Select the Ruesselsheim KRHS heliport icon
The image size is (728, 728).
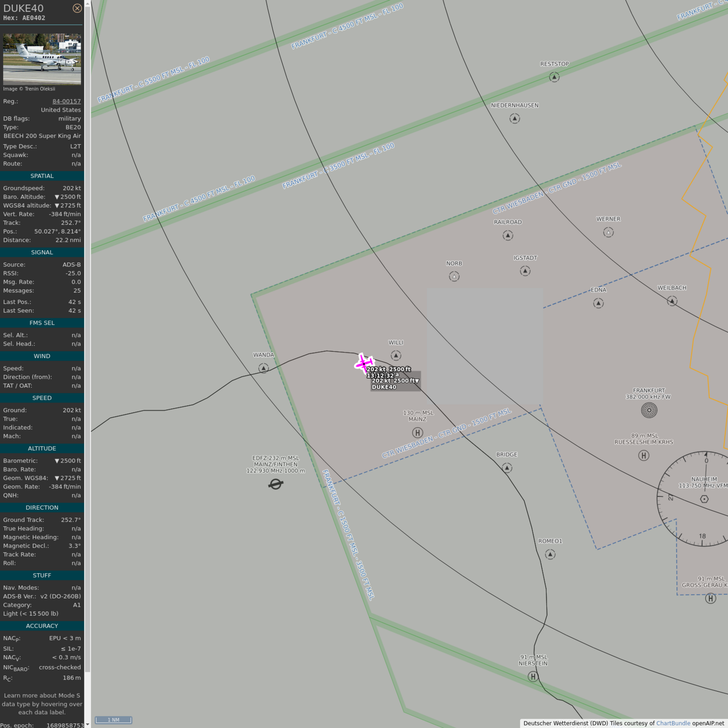click(644, 456)
